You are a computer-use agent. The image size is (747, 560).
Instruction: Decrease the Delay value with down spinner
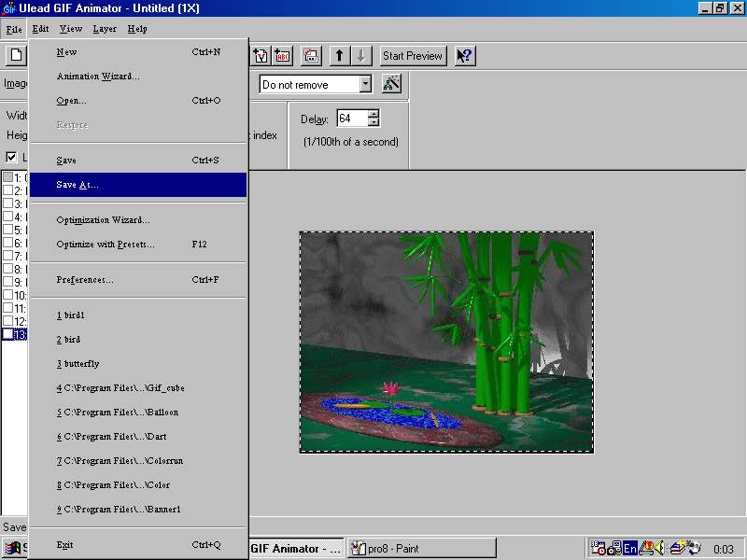pos(373,123)
